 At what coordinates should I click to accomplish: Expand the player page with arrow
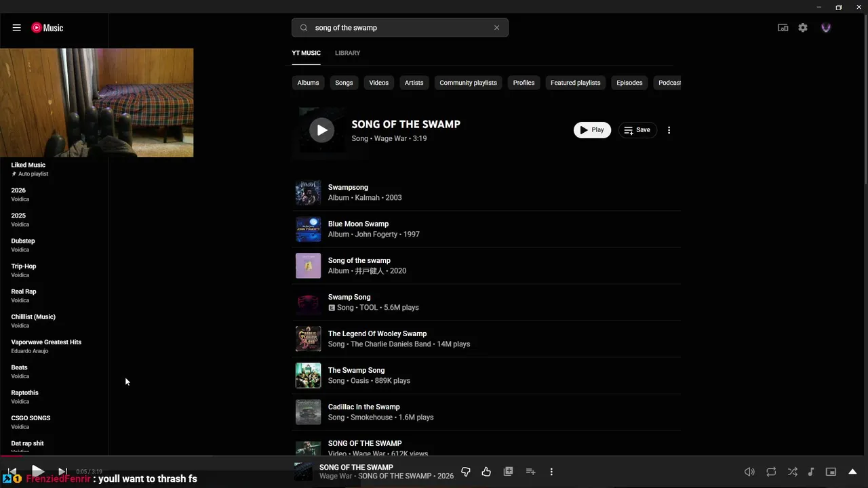point(853,472)
